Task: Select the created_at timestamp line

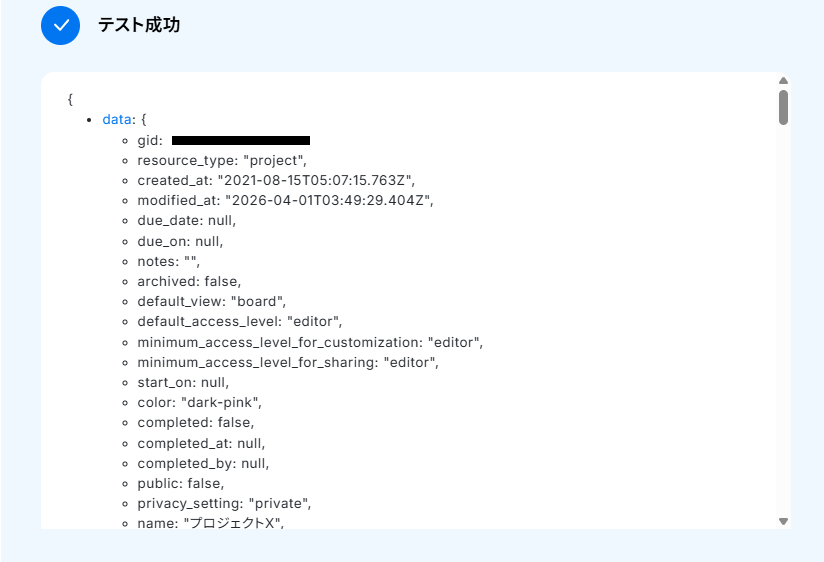Action: [x=275, y=180]
